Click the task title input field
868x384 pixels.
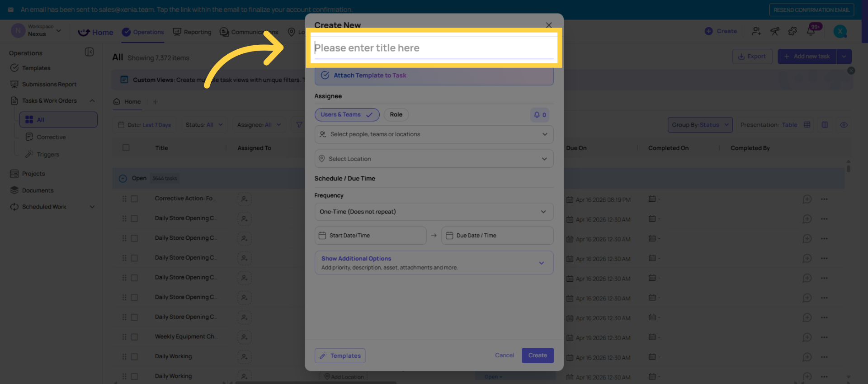(x=434, y=48)
